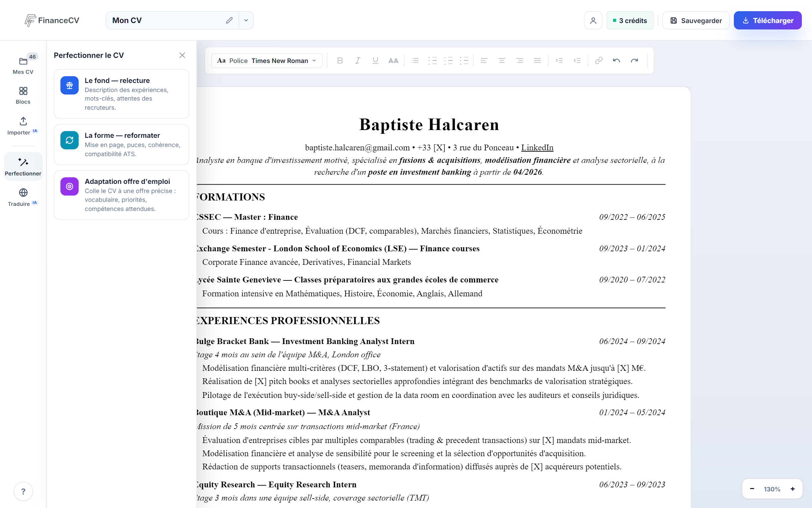
Task: Click the undo arrow icon
Action: [x=616, y=61]
